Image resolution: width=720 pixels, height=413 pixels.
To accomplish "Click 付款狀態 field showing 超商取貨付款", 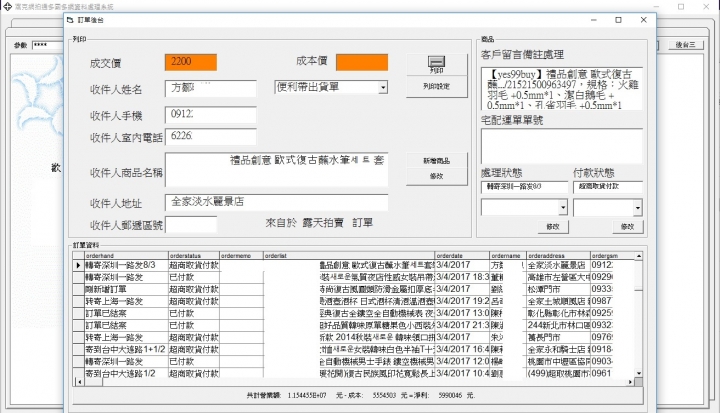I will [x=608, y=187].
